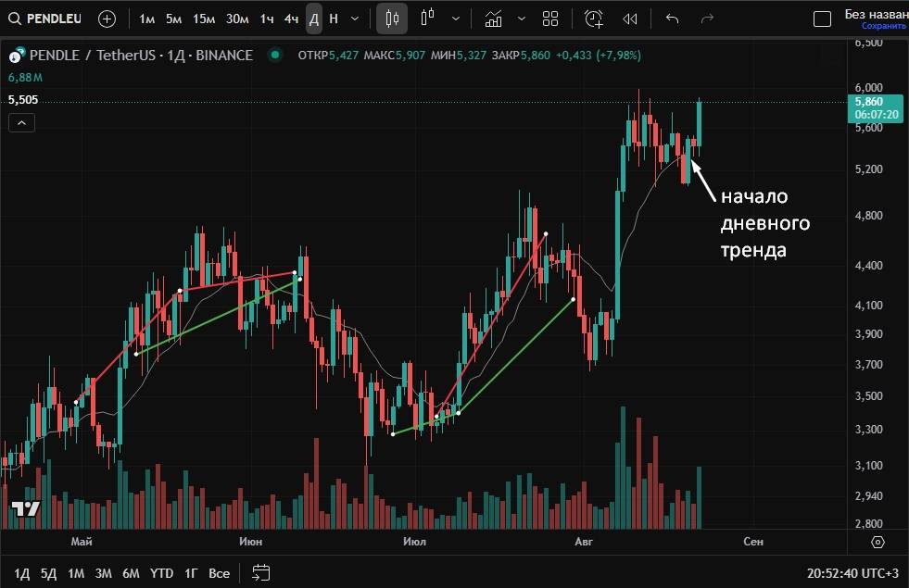Viewport: 909px width, 588px height.
Task: Open the indicators chart icon
Action: click(x=494, y=19)
